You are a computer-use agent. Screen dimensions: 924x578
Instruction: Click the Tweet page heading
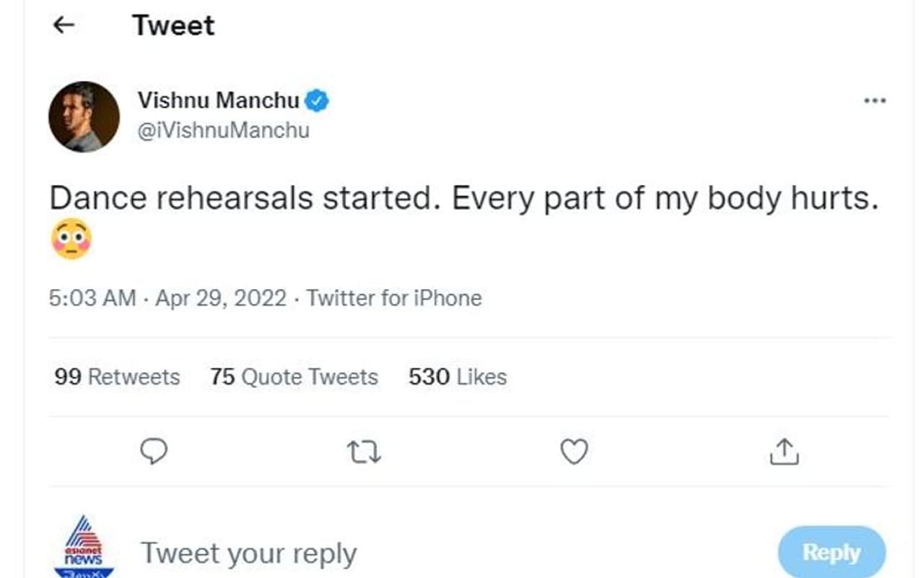point(173,25)
